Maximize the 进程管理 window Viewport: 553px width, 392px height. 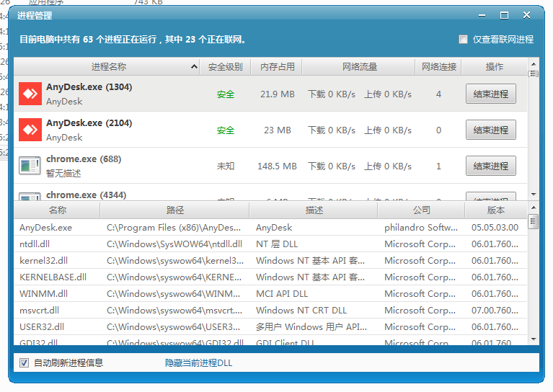[504, 16]
